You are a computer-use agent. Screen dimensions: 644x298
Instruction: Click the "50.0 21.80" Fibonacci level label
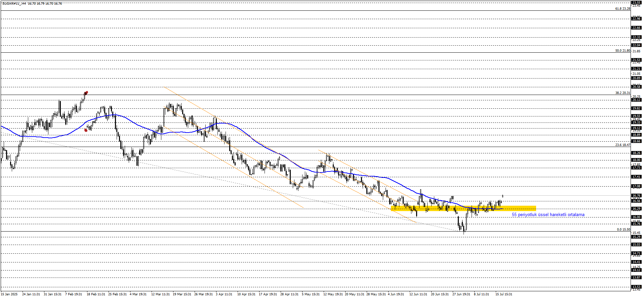click(622, 51)
